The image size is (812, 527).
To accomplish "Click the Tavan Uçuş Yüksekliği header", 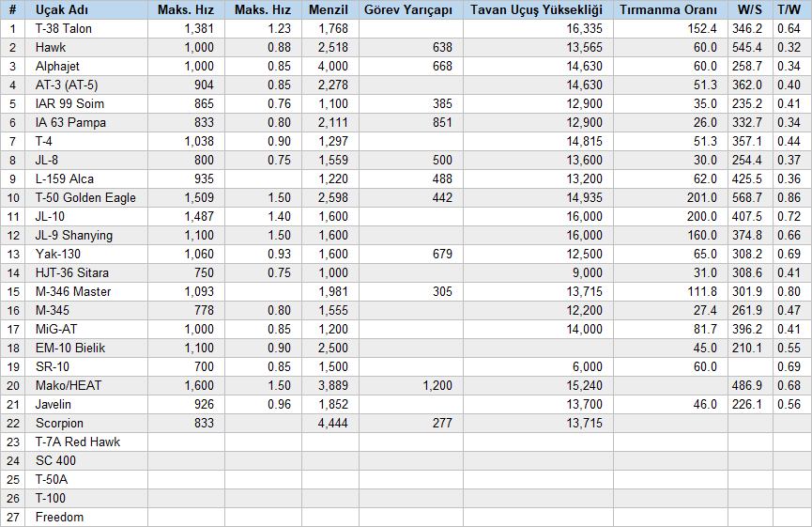I will pyautogui.click(x=538, y=9).
